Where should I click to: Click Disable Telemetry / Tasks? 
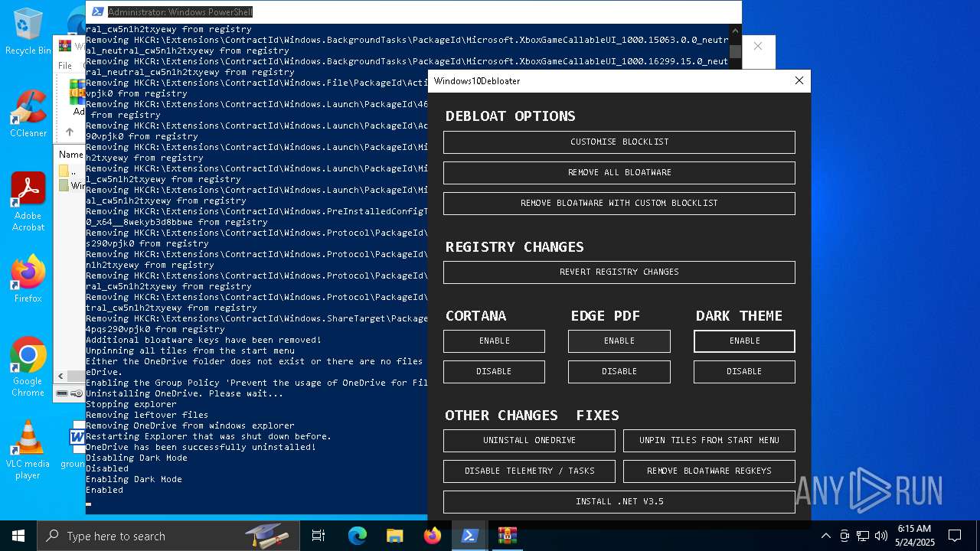pos(529,471)
